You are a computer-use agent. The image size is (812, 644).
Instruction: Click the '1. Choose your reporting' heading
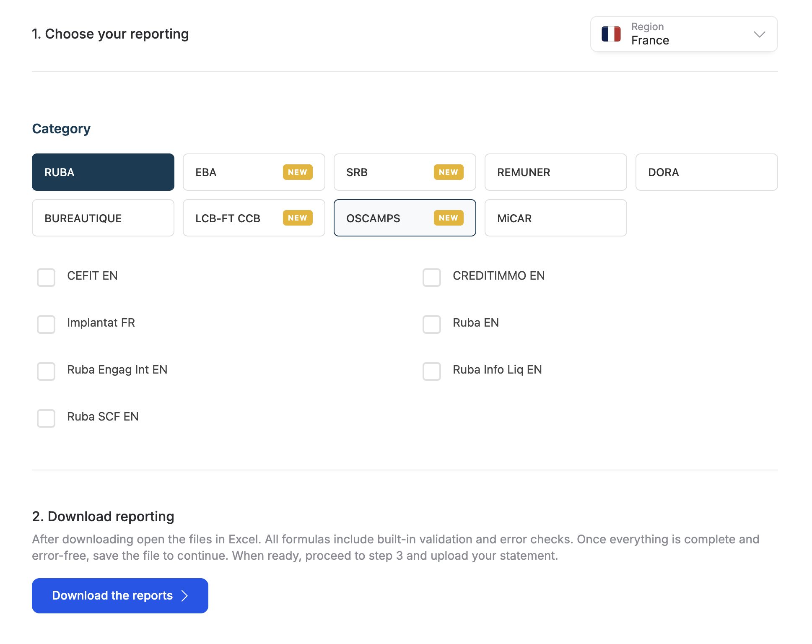coord(110,34)
